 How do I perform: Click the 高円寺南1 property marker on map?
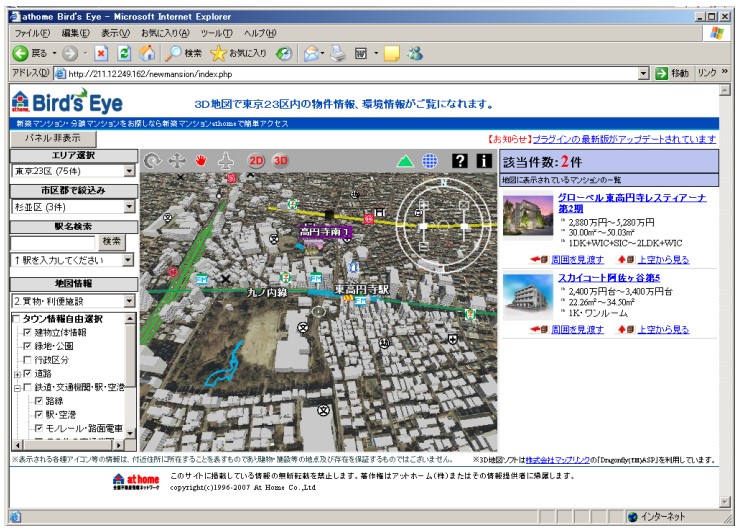pyautogui.click(x=325, y=232)
